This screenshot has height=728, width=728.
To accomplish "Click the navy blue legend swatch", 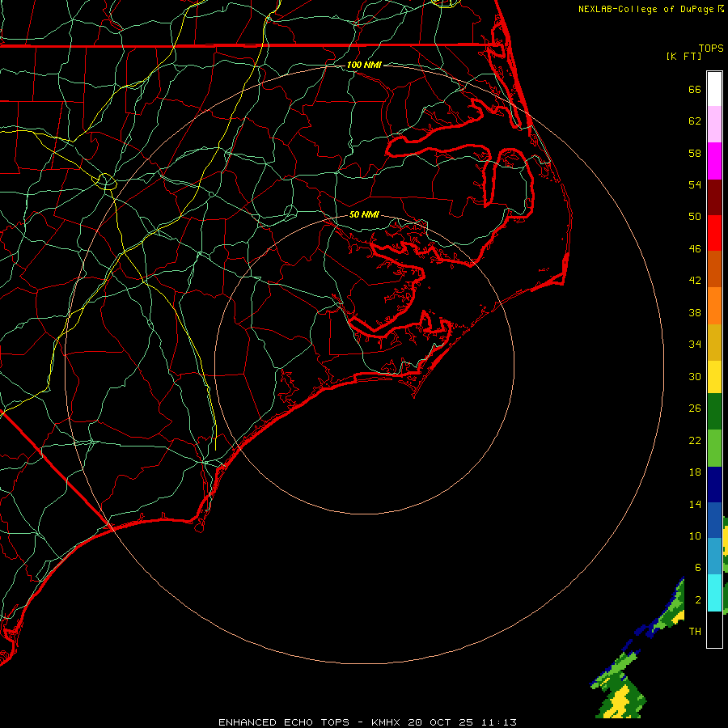I will (x=714, y=485).
